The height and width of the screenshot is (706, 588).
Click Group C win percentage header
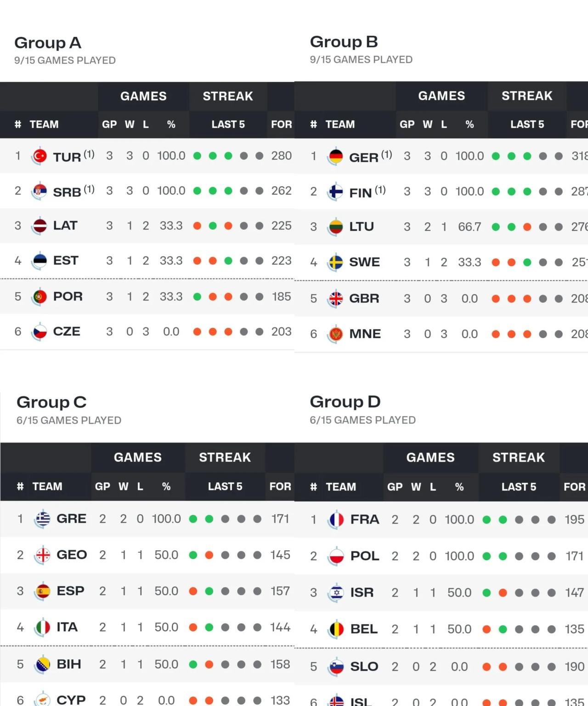(166, 486)
